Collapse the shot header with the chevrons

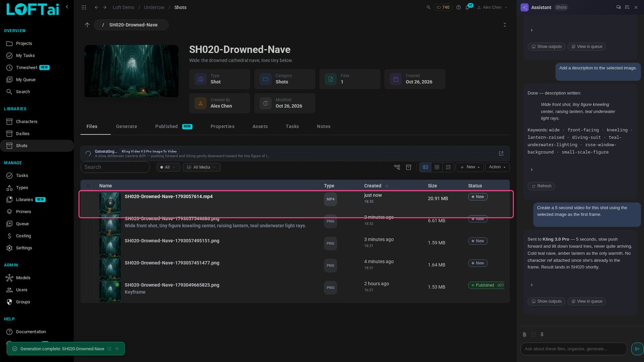click(x=505, y=25)
